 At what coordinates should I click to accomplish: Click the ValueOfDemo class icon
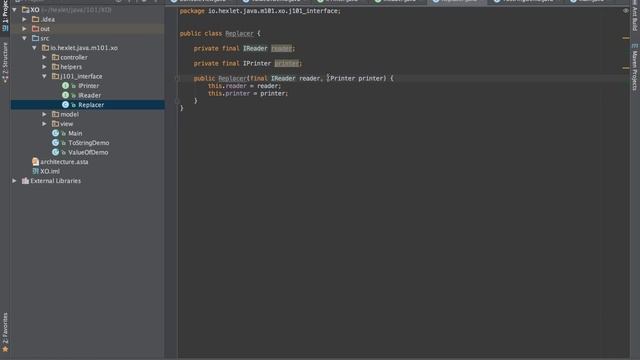[56, 152]
